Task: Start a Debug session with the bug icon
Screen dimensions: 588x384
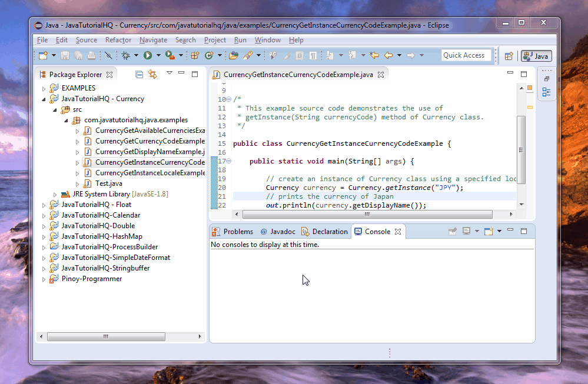Action: [x=126, y=55]
